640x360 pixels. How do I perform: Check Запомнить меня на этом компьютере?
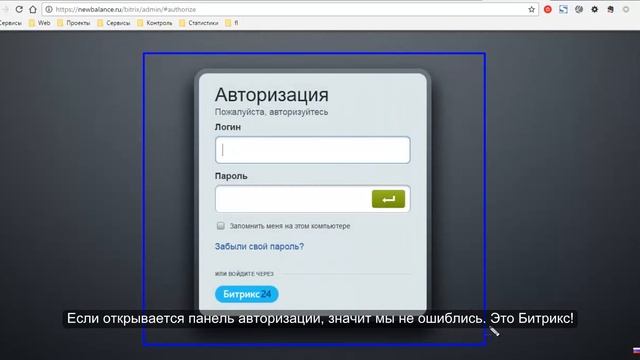(x=221, y=226)
